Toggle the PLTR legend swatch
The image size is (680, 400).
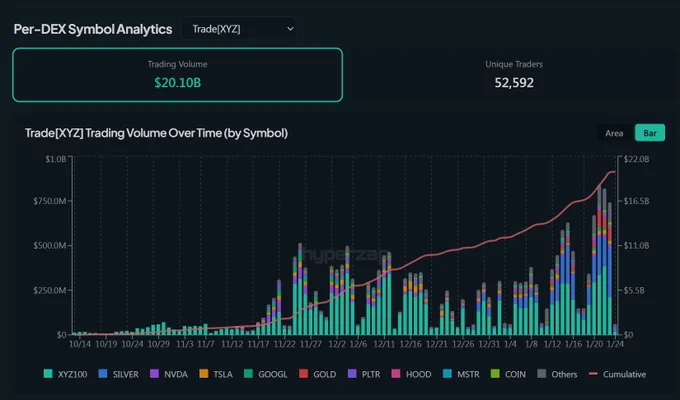coord(352,374)
